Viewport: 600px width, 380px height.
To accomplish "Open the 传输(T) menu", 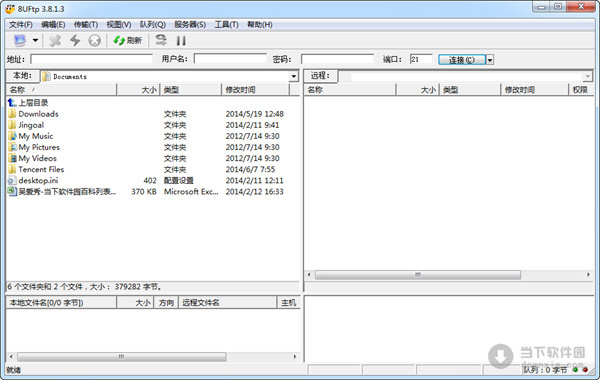I will tap(86, 24).
